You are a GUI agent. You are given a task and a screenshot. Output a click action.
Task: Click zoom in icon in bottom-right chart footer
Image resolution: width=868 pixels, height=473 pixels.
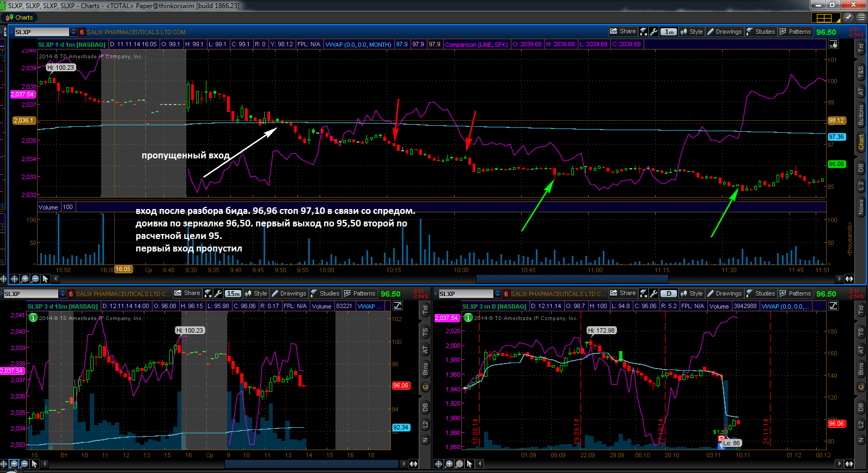click(x=449, y=464)
